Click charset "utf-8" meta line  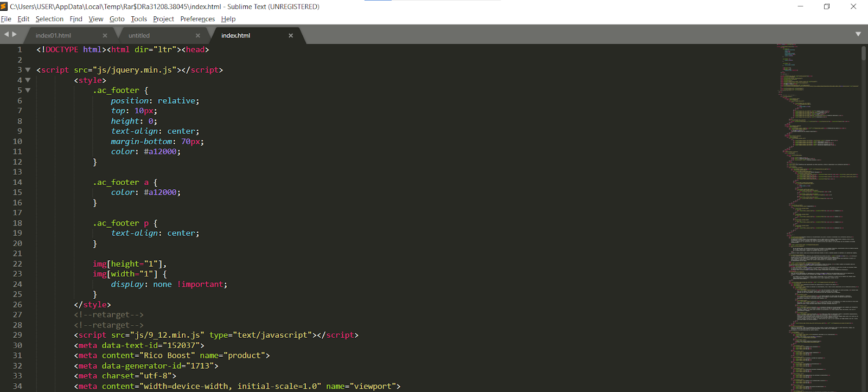[x=125, y=376]
